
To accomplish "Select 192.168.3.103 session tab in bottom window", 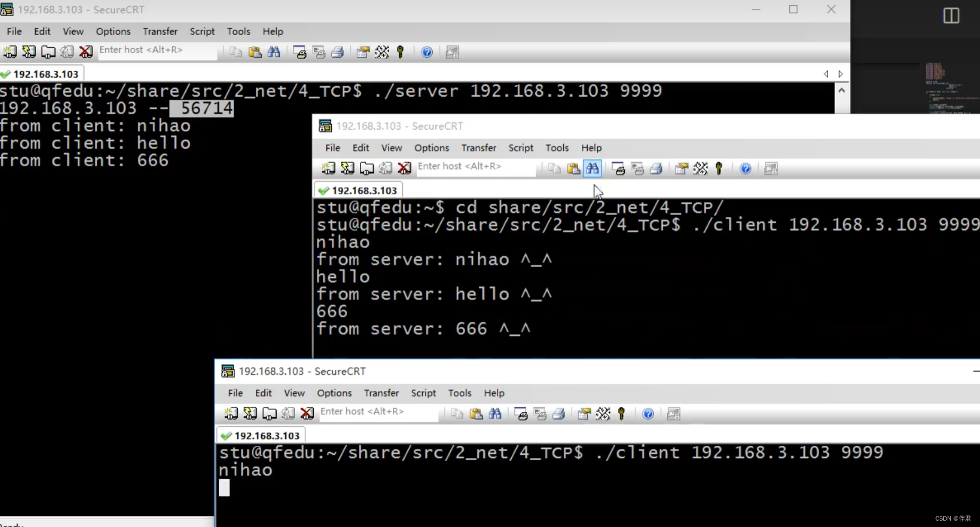I will pyautogui.click(x=261, y=436).
